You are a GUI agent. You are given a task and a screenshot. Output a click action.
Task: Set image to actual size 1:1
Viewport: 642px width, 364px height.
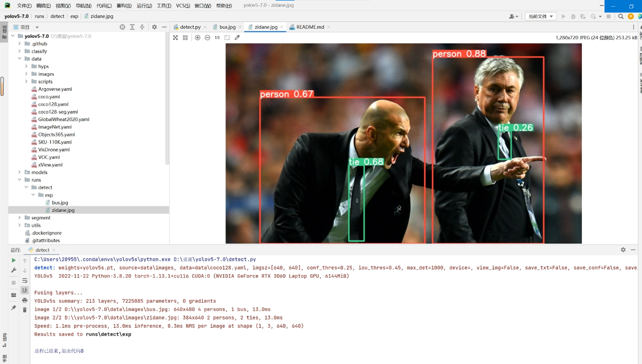coord(217,37)
